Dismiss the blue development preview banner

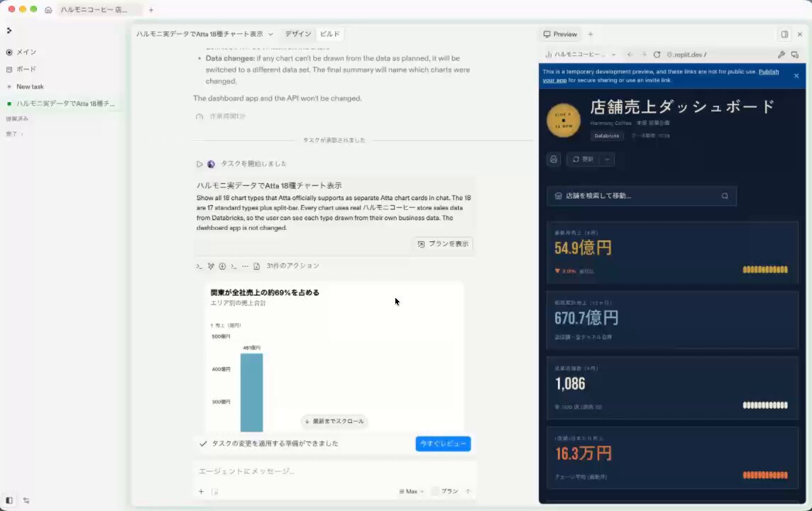pyautogui.click(x=796, y=76)
